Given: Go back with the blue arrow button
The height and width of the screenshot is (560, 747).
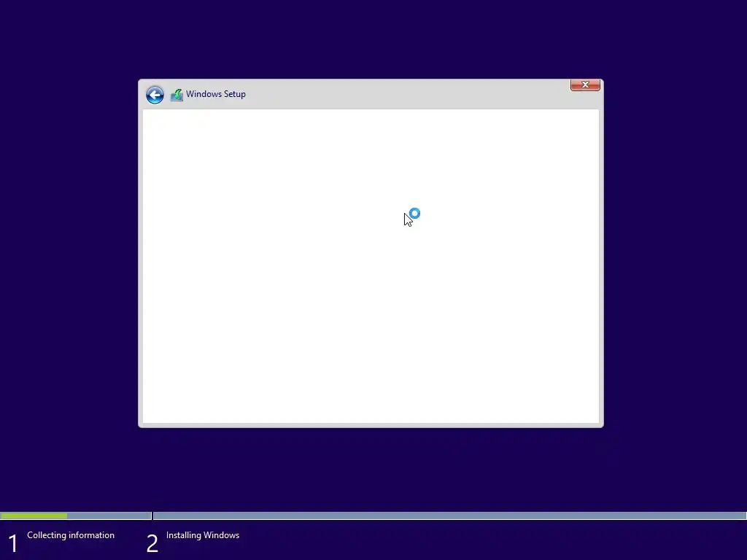Looking at the screenshot, I should pyautogui.click(x=155, y=95).
